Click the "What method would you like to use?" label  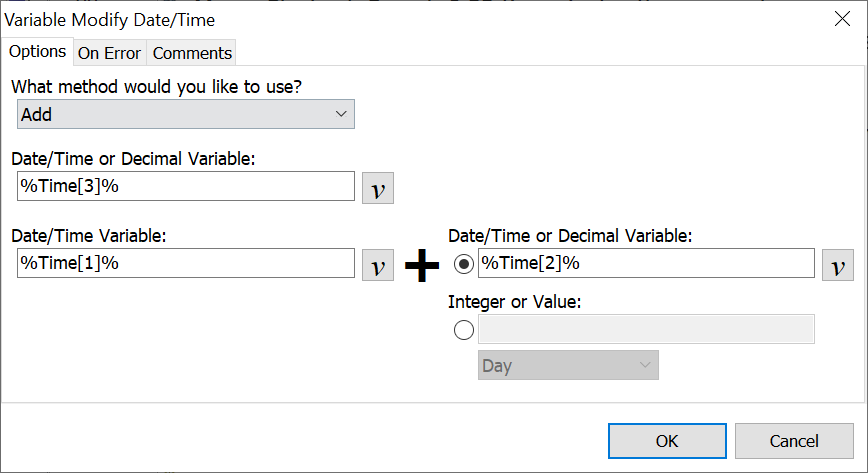pyautogui.click(x=156, y=86)
